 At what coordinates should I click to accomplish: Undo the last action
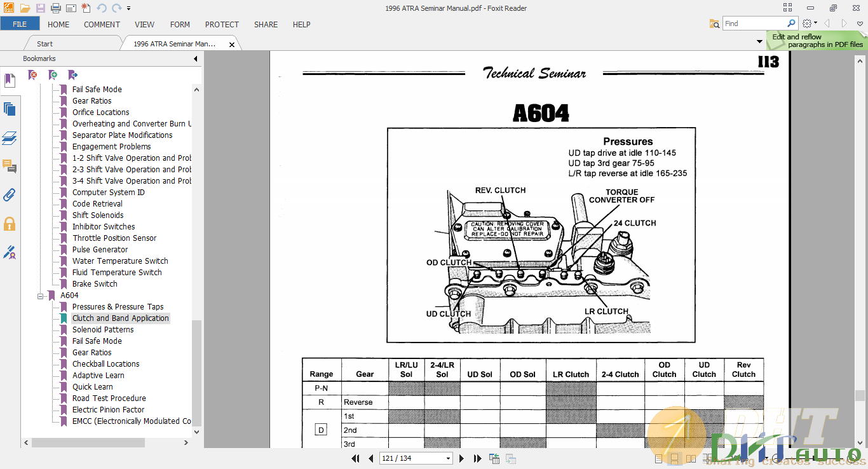[x=102, y=8]
